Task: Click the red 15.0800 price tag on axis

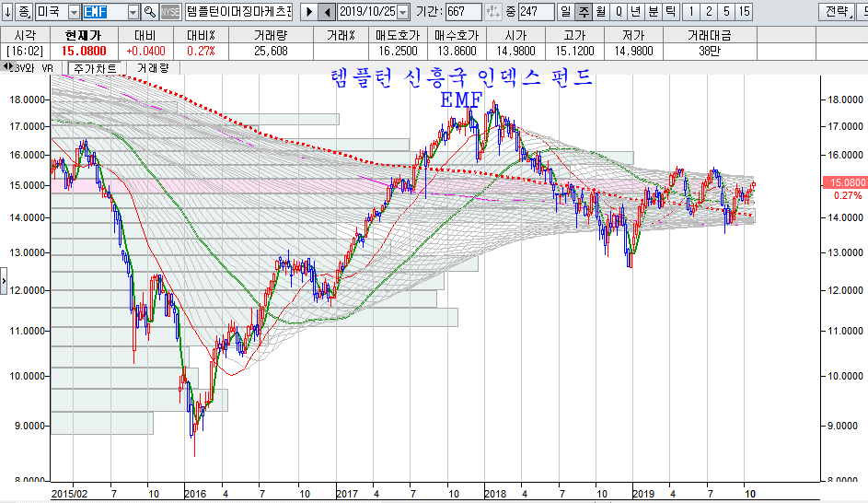Action: pos(845,182)
